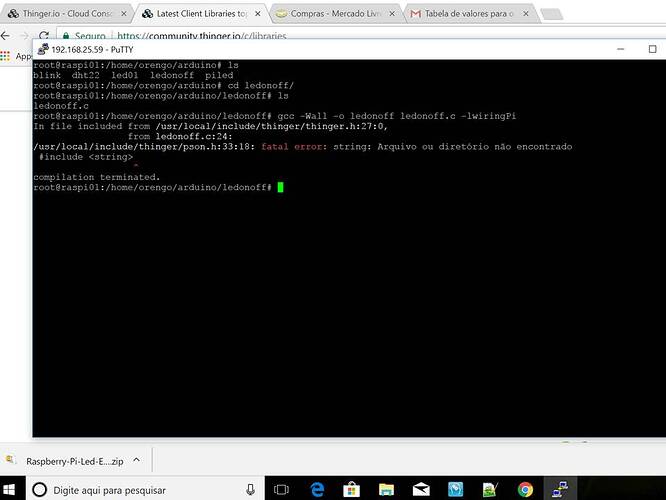Viewport: 666px width, 500px height.
Task: Click the Cortana circle icon
Action: [x=40, y=490]
